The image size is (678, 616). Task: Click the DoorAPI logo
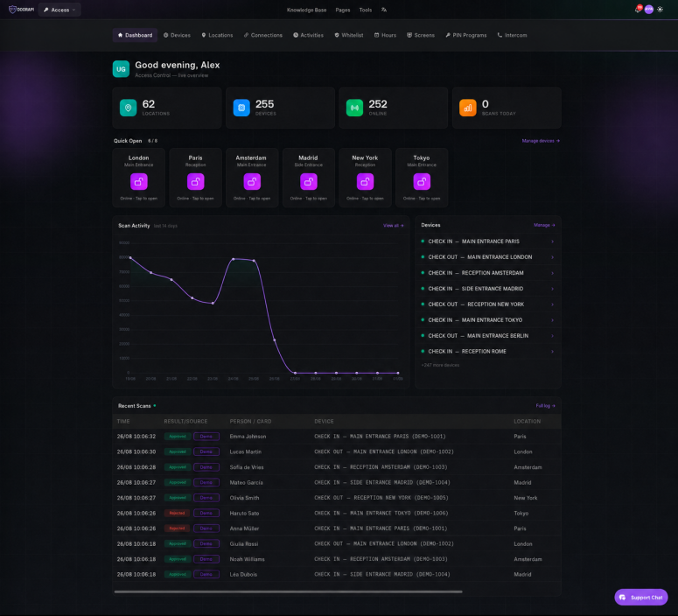coord(21,10)
